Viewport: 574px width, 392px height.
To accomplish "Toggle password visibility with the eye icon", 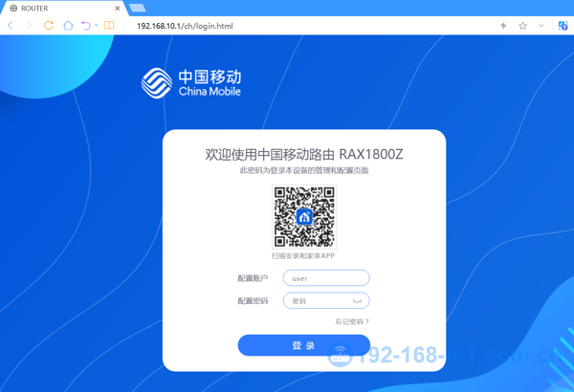I will pyautogui.click(x=357, y=301).
